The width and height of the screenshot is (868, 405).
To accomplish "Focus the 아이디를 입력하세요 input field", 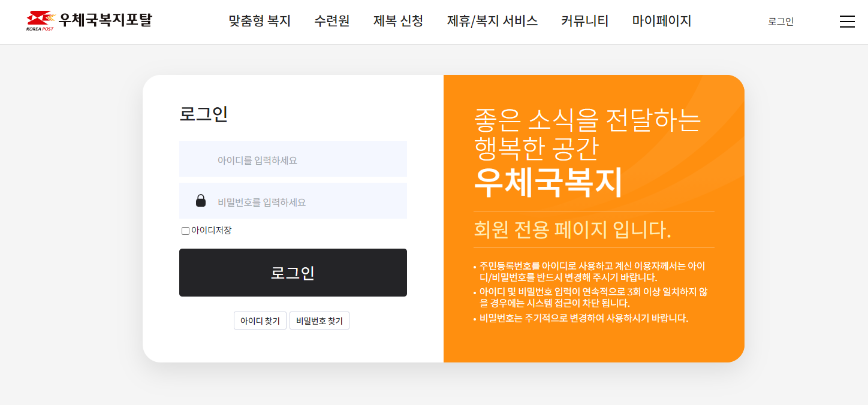I will pos(293,159).
